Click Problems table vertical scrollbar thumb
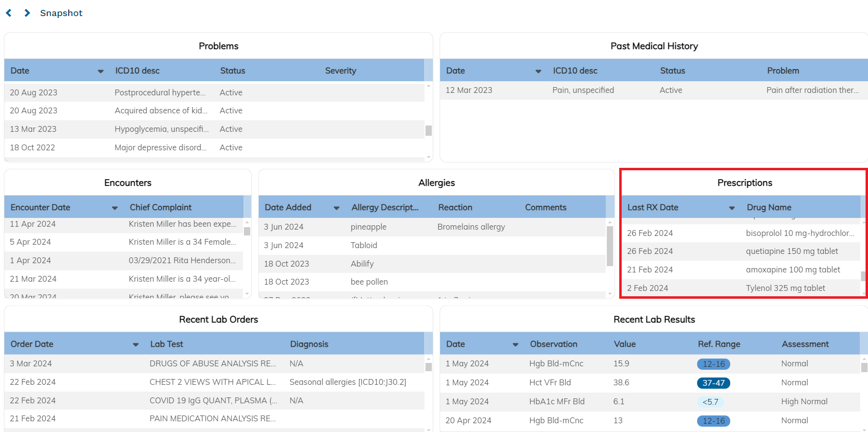This screenshot has width=868, height=432. coord(428,130)
